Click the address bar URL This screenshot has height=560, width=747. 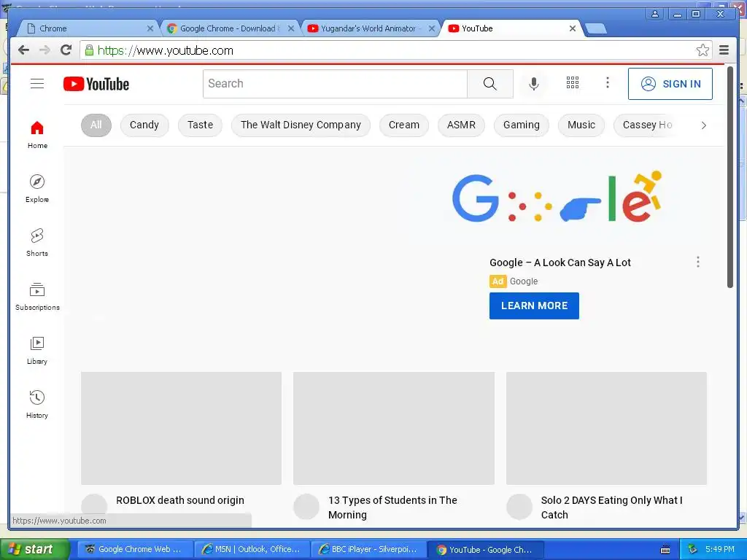pyautogui.click(x=166, y=50)
